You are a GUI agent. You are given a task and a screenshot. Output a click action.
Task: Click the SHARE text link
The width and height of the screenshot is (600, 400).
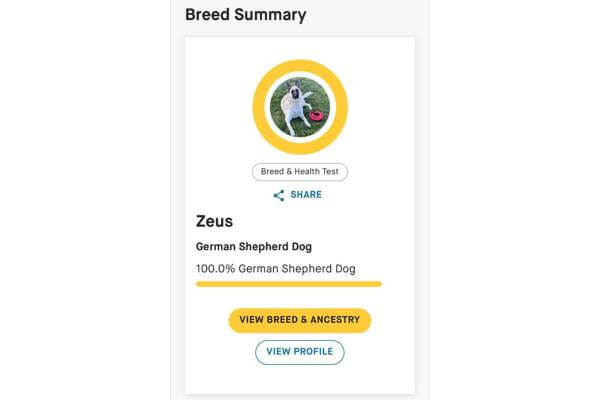coord(306,195)
